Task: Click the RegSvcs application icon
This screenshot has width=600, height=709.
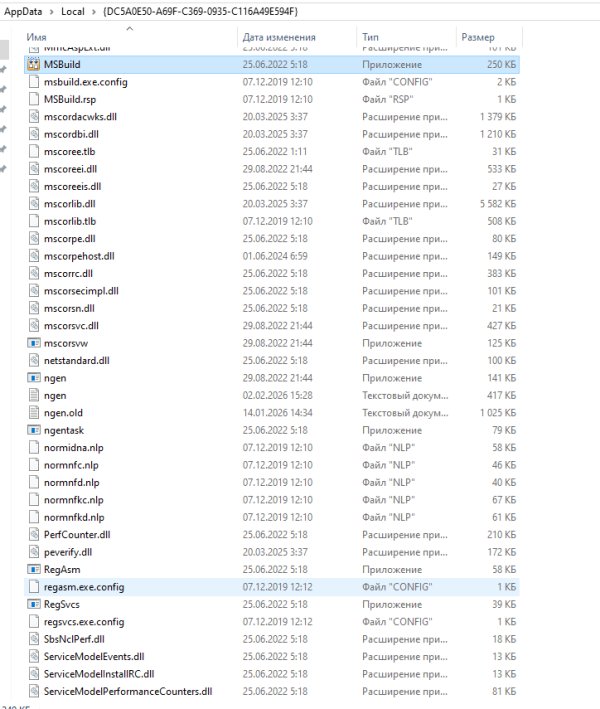Action: [34, 605]
